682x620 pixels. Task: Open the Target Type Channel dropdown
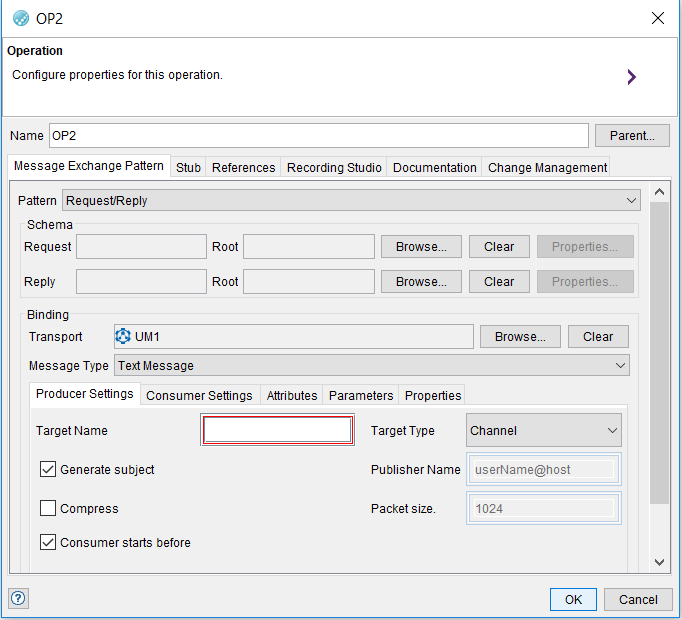tap(544, 430)
